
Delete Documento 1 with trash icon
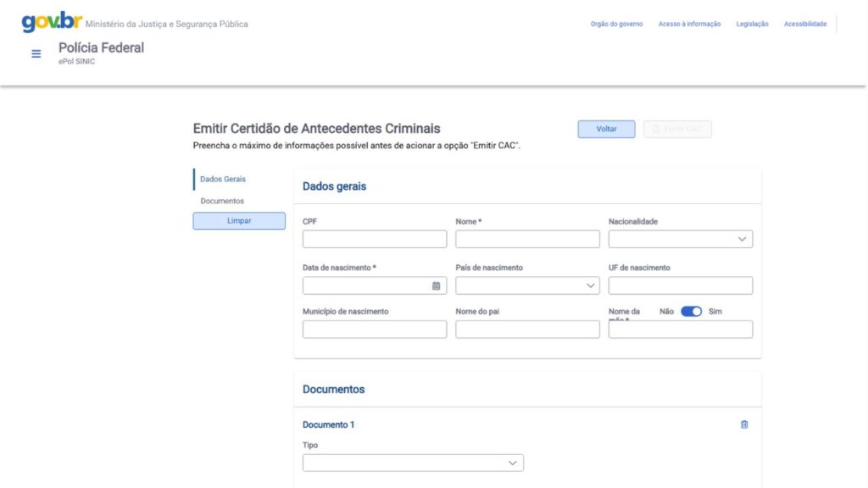pos(744,424)
